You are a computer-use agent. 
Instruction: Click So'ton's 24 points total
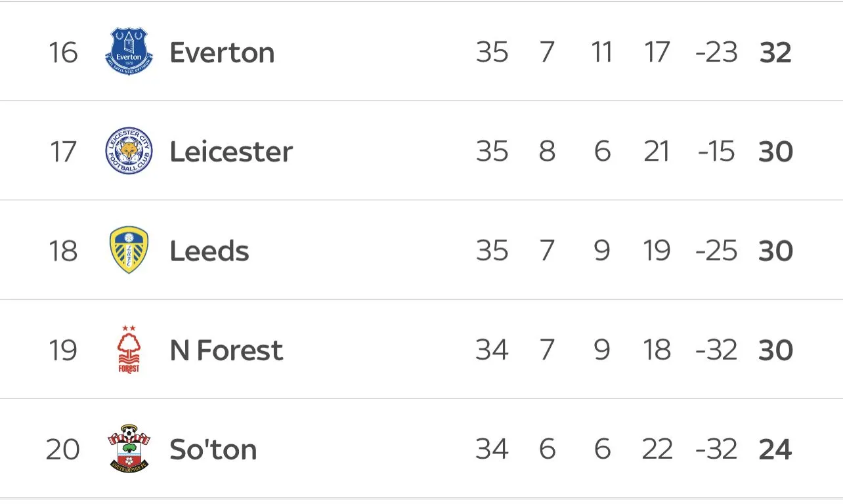pyautogui.click(x=775, y=449)
